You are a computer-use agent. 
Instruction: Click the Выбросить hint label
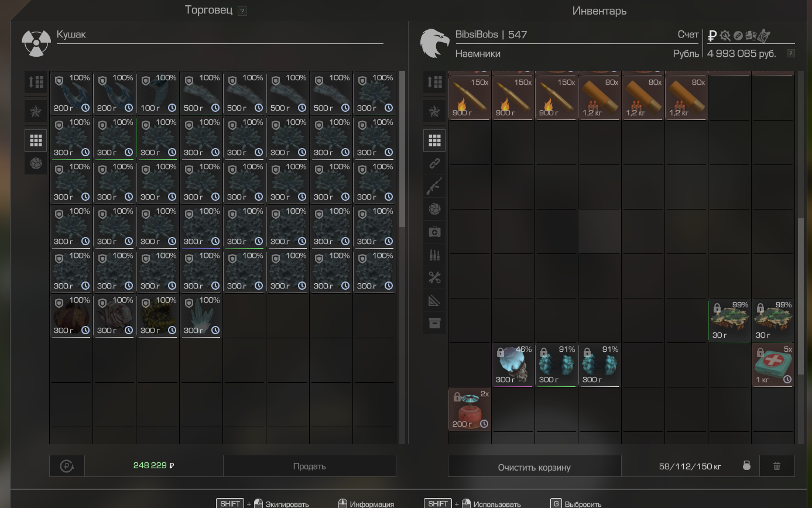(583, 504)
